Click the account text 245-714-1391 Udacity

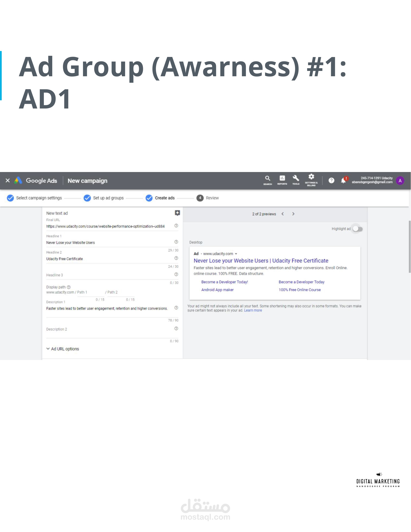pyautogui.click(x=376, y=178)
